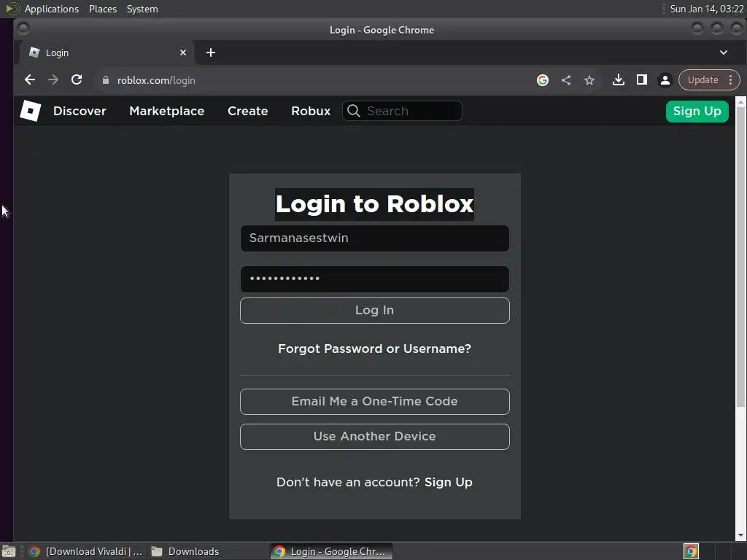
Task: Toggle the side panel icon
Action: pos(642,80)
